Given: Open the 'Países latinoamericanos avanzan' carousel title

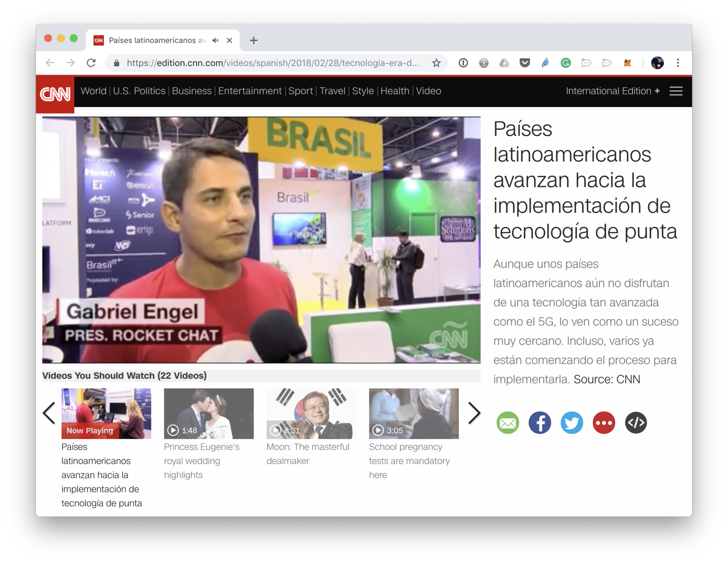Looking at the screenshot, I should (101, 475).
